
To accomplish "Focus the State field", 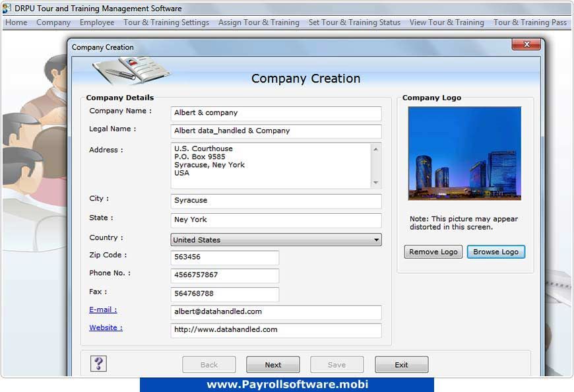I will [x=276, y=220].
